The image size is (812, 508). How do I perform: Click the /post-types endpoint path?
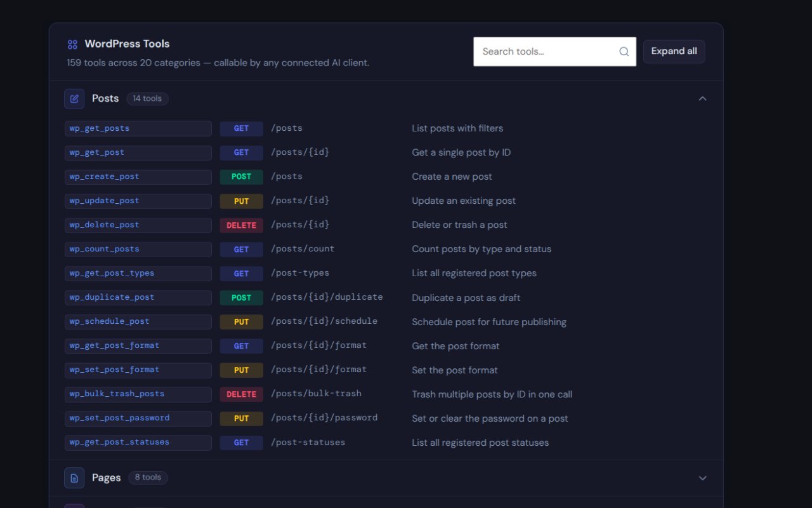tap(300, 273)
